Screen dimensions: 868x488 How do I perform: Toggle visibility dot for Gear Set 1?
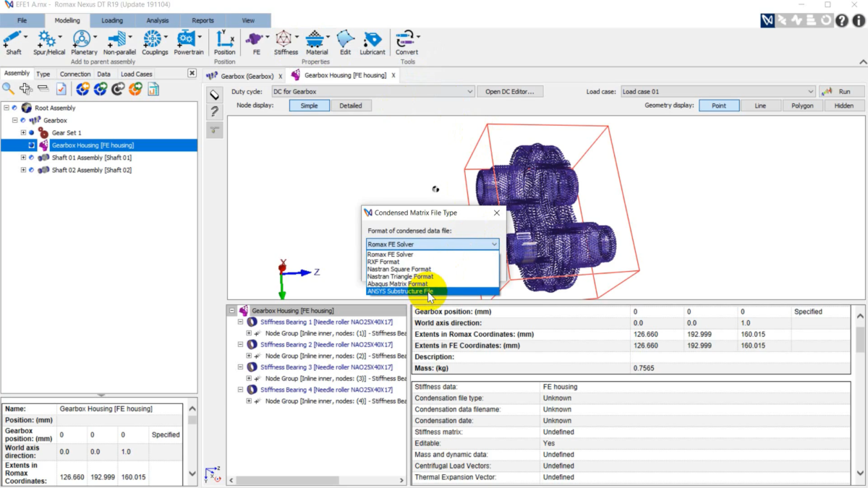[32, 133]
